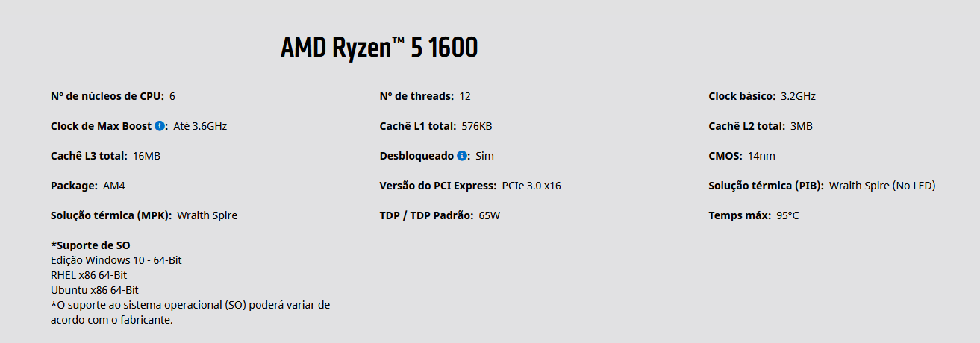Screen dimensions: 980x343
Task: Select the Nº de núcleos de CPU label
Action: pos(107,96)
